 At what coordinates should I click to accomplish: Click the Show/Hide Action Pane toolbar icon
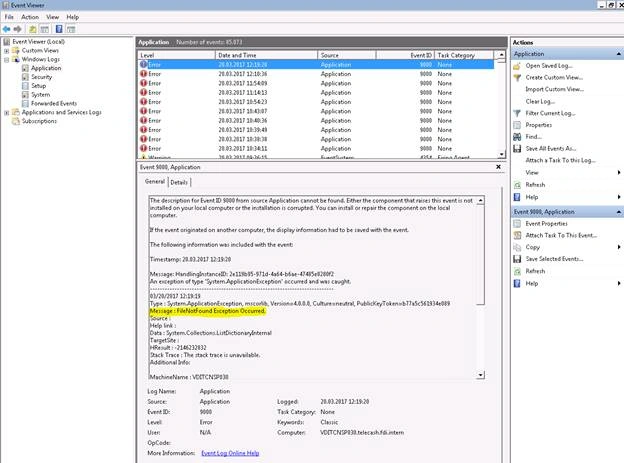(71, 29)
